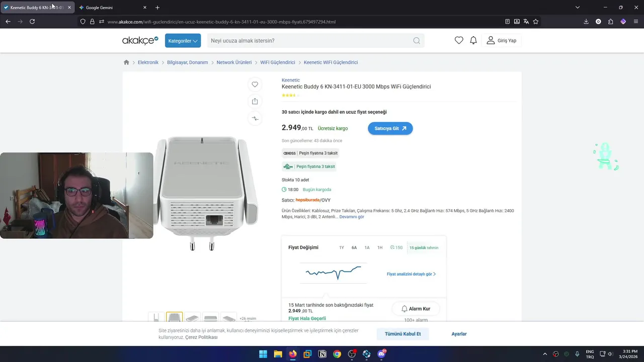Select 1H price history range

[380, 247]
